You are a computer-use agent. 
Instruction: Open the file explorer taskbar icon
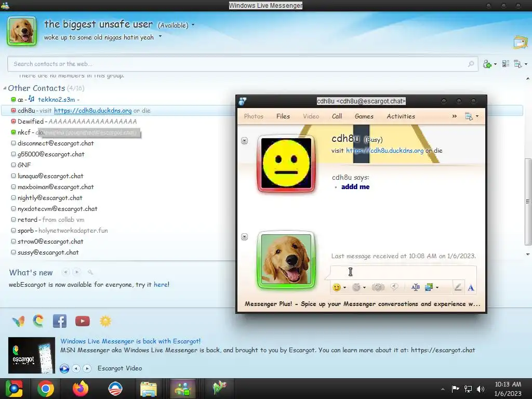coord(149,389)
